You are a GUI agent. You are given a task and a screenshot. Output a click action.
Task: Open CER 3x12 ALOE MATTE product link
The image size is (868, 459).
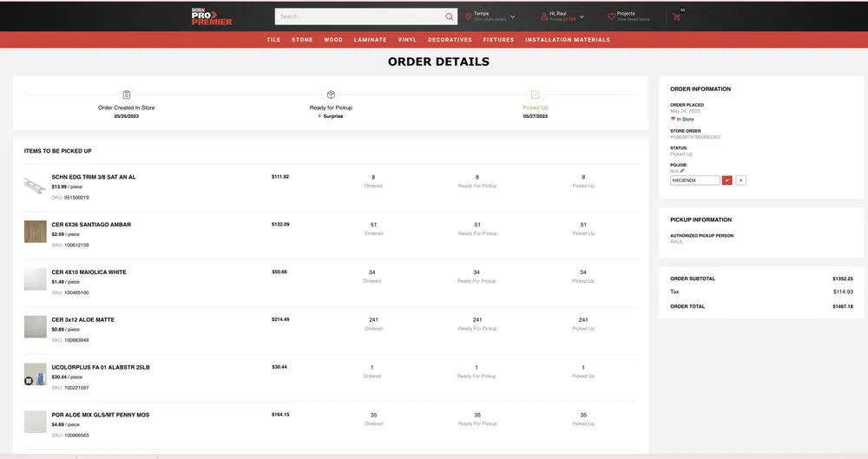click(82, 319)
